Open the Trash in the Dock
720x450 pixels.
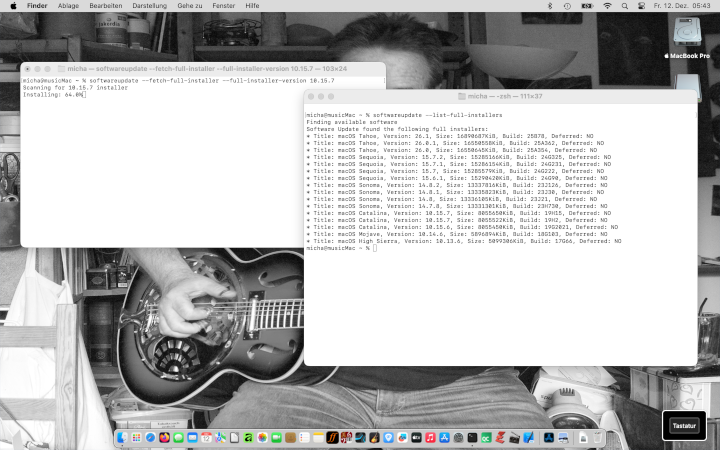pos(597,438)
